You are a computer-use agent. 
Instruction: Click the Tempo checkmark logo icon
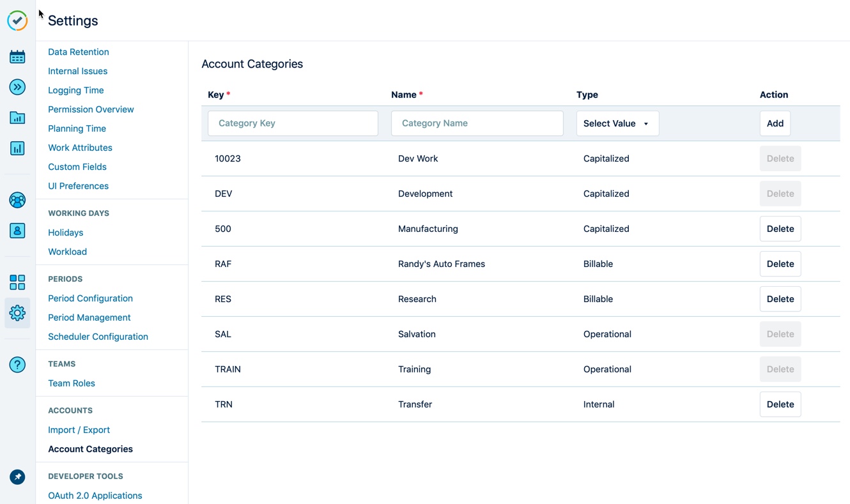pos(17,20)
